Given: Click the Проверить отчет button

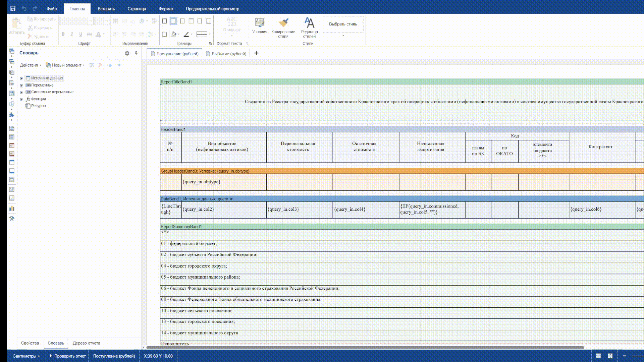Looking at the screenshot, I should 67,356.
